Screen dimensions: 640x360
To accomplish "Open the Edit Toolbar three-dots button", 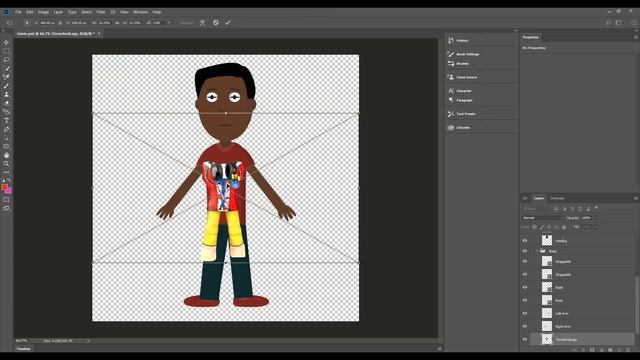I will pos(6,172).
